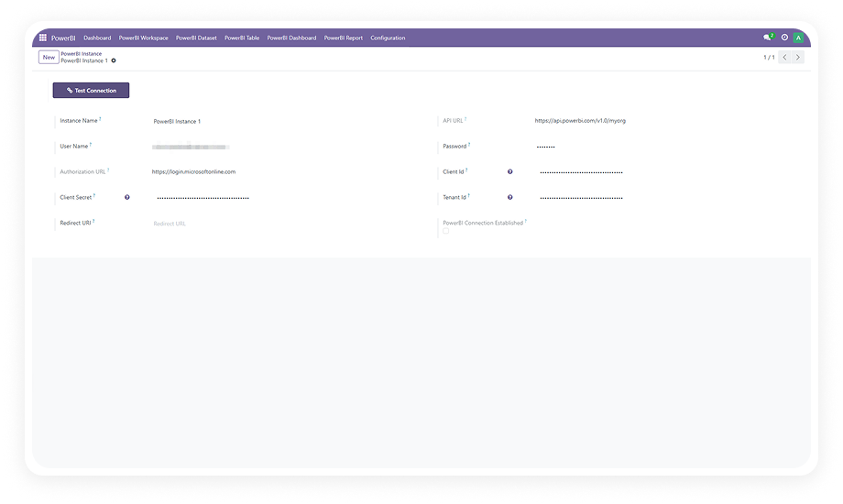Open the PowerBI Workspace menu

[x=144, y=38]
